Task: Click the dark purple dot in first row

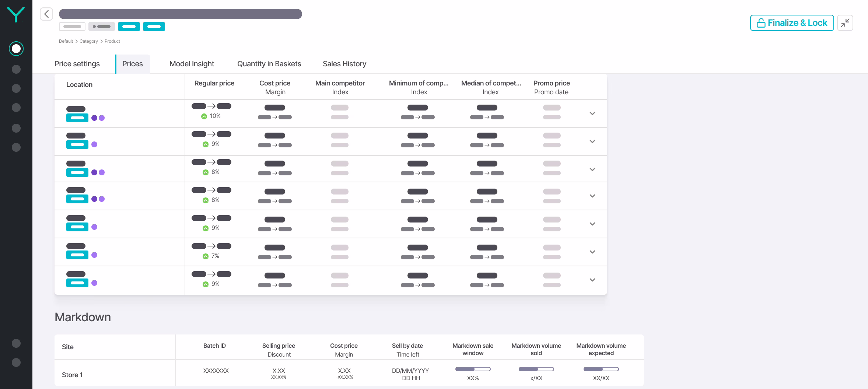Action: pos(94,118)
